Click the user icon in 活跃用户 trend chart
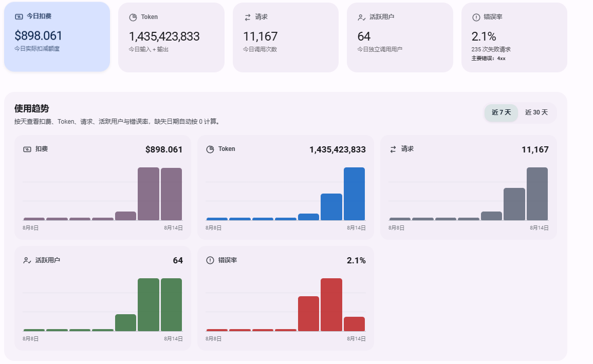The width and height of the screenshot is (593, 364). point(27,260)
